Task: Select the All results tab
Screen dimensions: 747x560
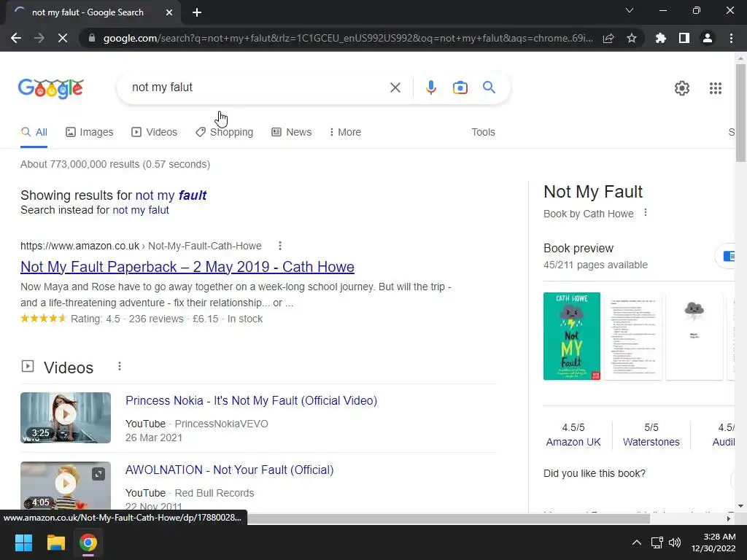Action: pos(34,133)
